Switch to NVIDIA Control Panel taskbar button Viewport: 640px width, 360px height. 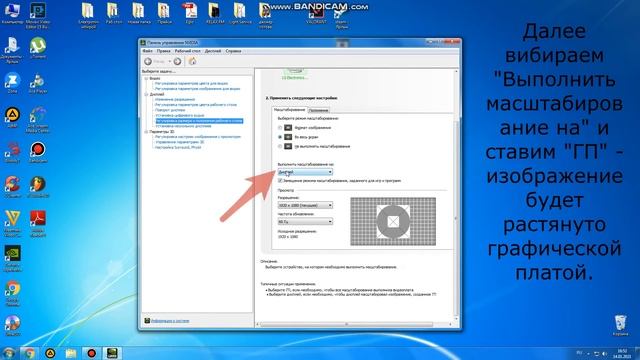pyautogui.click(x=112, y=353)
